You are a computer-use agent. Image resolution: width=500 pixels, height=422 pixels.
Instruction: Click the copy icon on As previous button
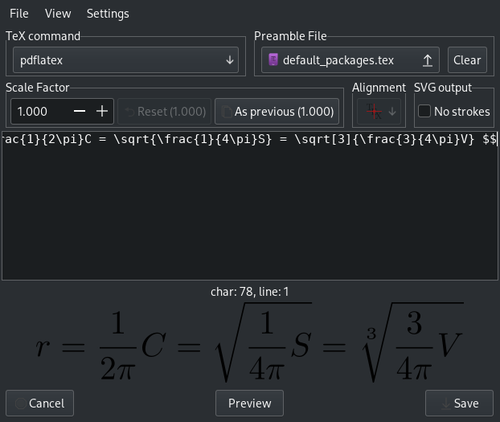click(x=227, y=112)
